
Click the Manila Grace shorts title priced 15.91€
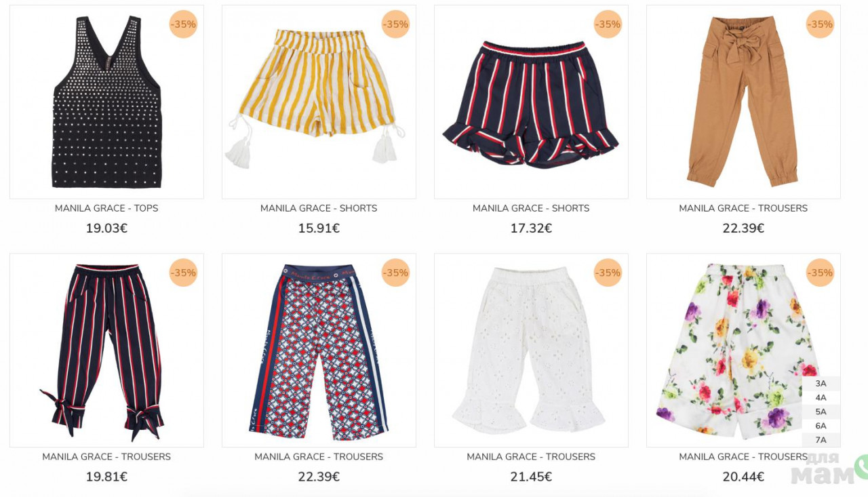(x=319, y=208)
